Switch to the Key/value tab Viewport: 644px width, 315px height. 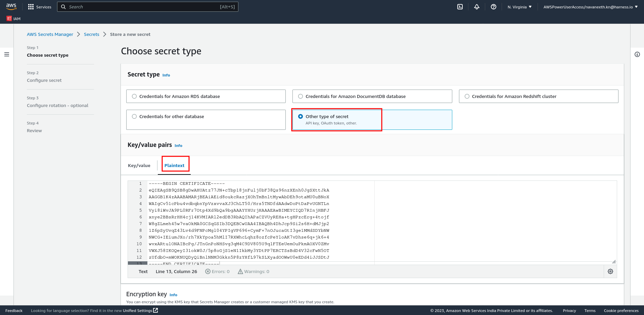click(139, 165)
